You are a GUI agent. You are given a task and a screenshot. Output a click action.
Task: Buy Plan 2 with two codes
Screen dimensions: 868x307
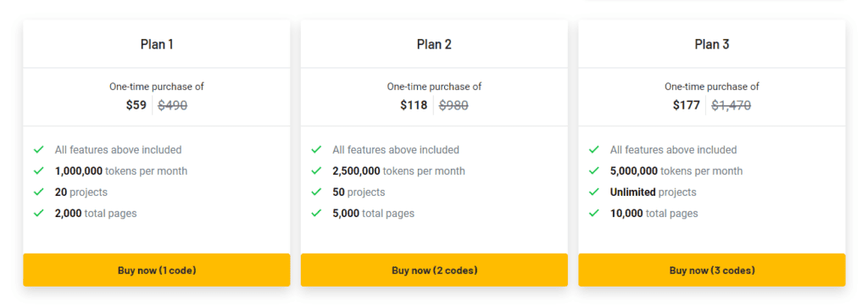point(435,270)
